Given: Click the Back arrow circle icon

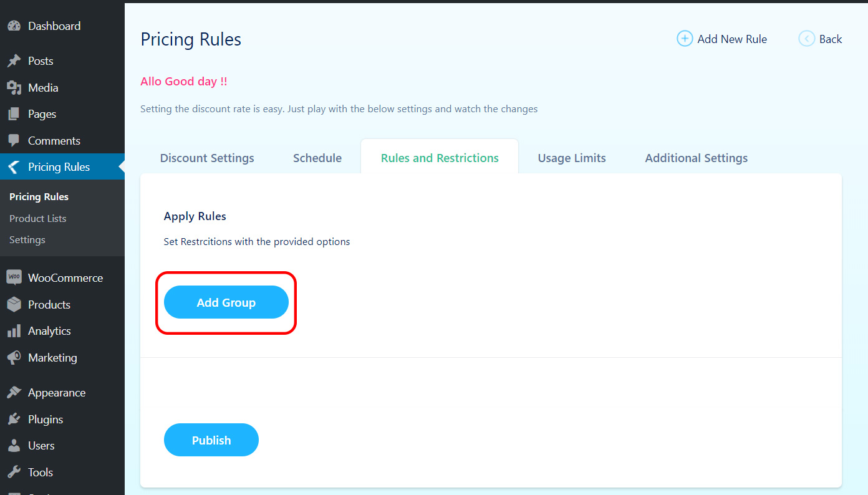Looking at the screenshot, I should [806, 39].
